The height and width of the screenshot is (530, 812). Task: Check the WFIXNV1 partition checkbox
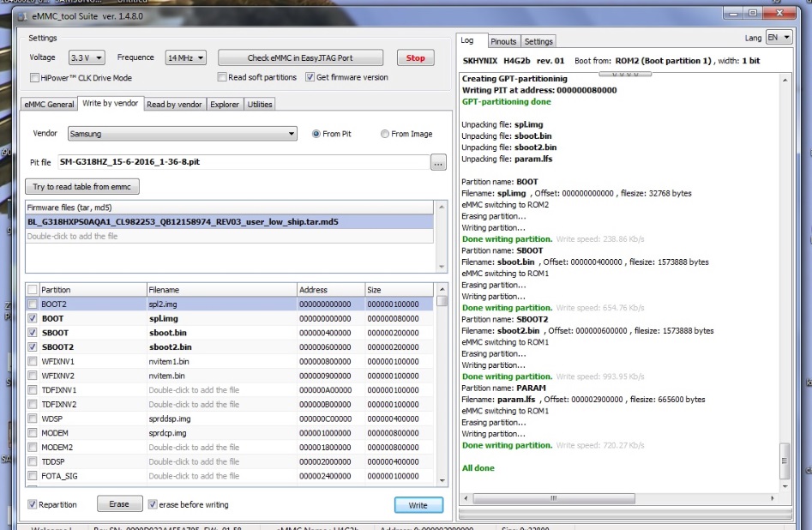pyautogui.click(x=33, y=361)
